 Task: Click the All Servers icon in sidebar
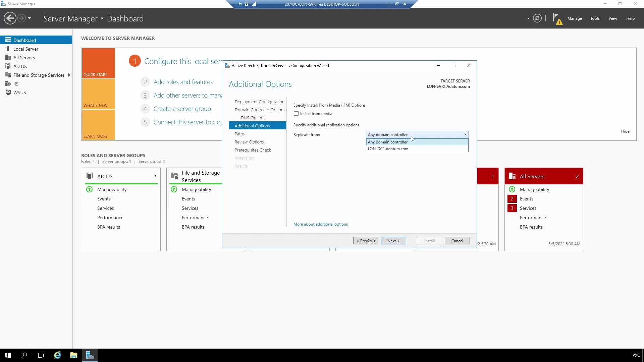click(8, 58)
